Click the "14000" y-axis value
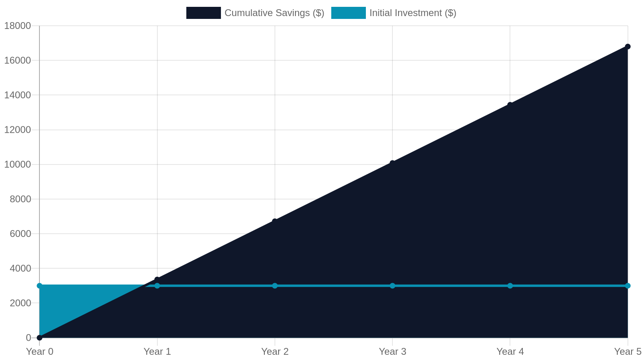Viewport: 644px width, 362px height. point(18,95)
